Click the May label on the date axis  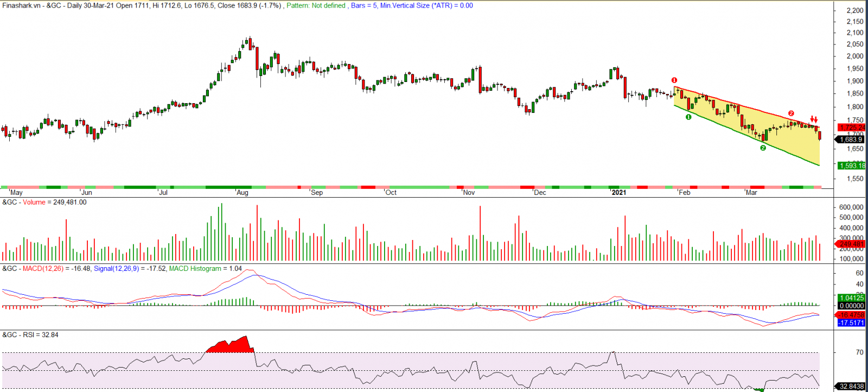pos(16,193)
